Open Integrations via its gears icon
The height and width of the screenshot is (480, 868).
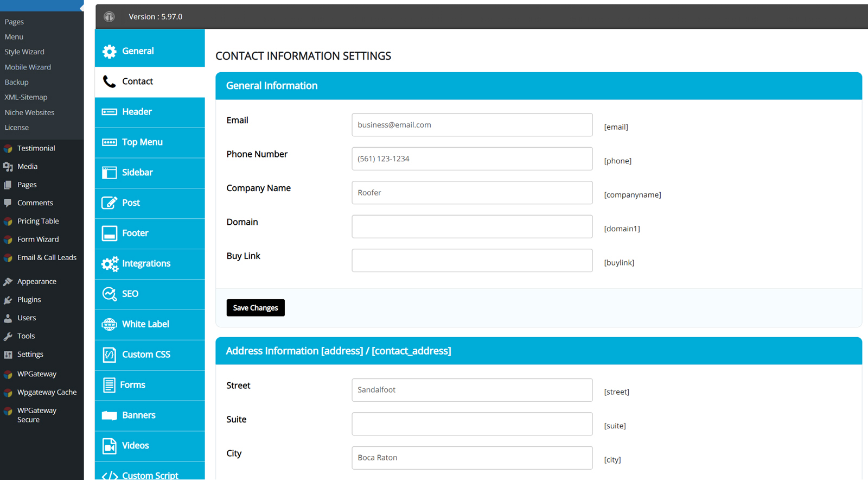pyautogui.click(x=110, y=264)
